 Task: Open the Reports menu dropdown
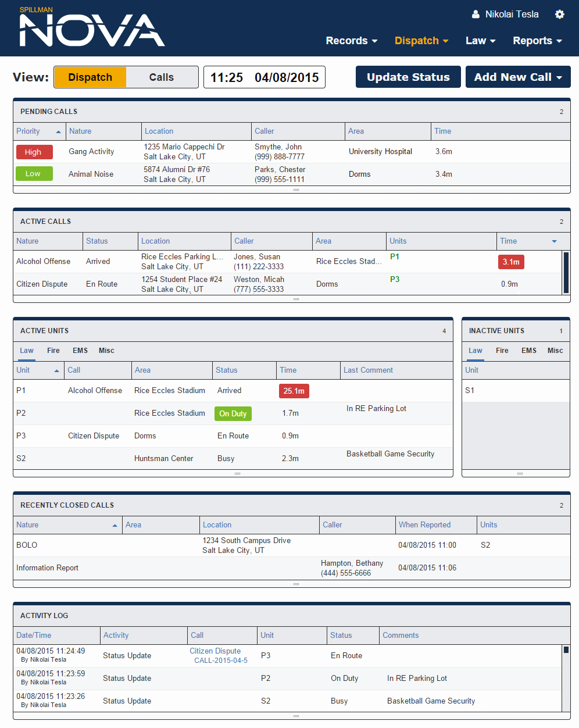[536, 41]
